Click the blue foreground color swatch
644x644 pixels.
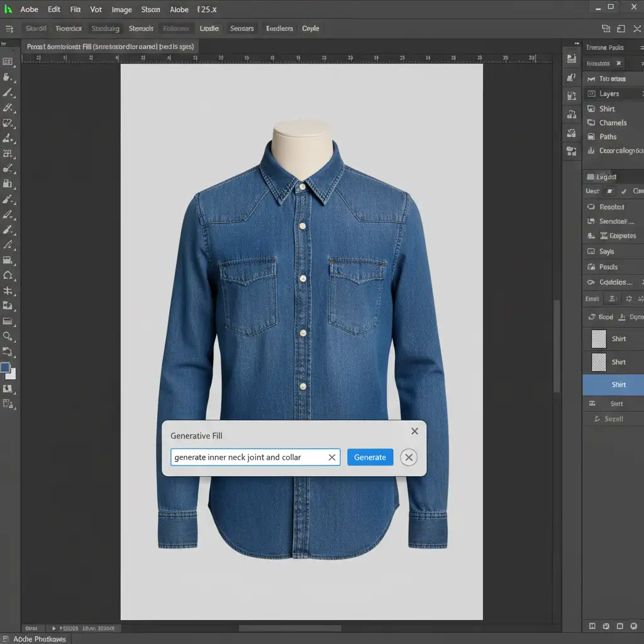click(6, 368)
